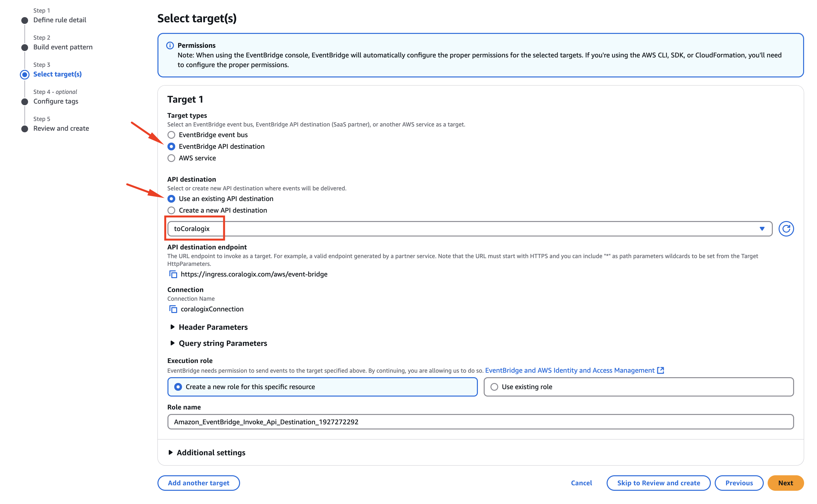Open the toCoralogix API destination dropdown

click(470, 229)
